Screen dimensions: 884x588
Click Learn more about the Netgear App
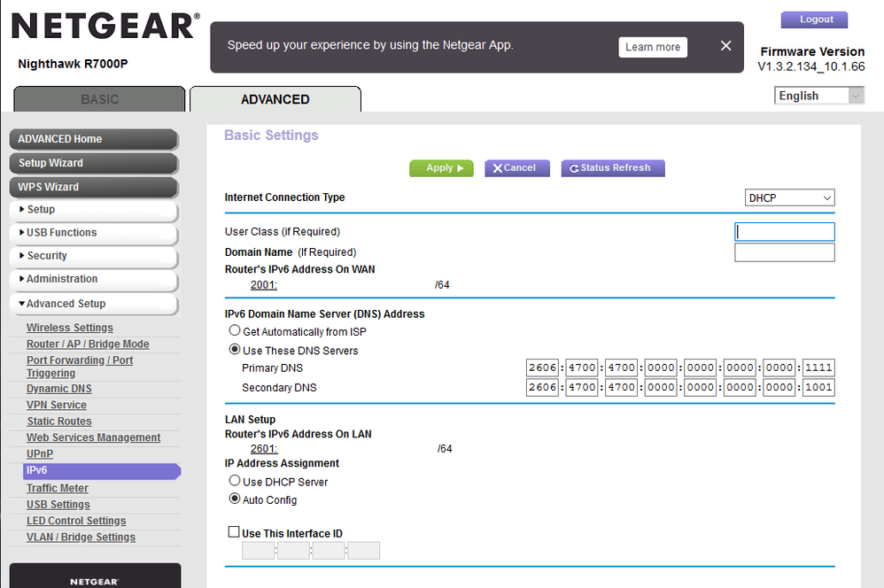(653, 47)
